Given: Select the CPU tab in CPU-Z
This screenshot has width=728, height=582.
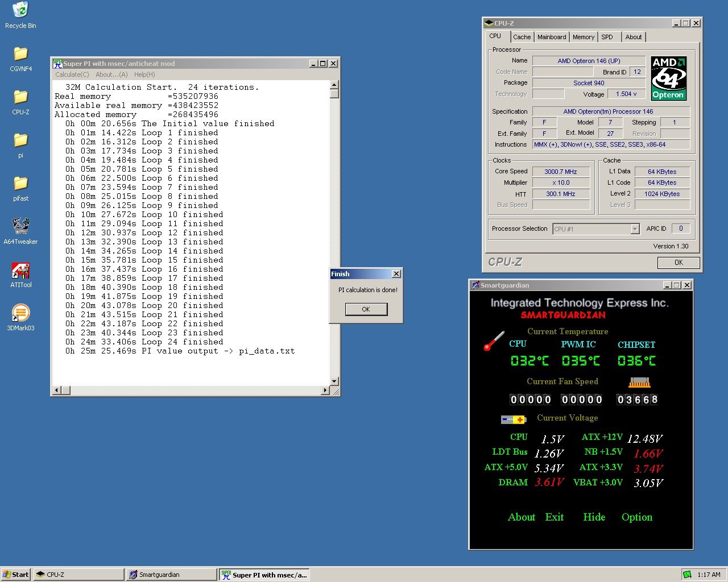Looking at the screenshot, I should (495, 36).
